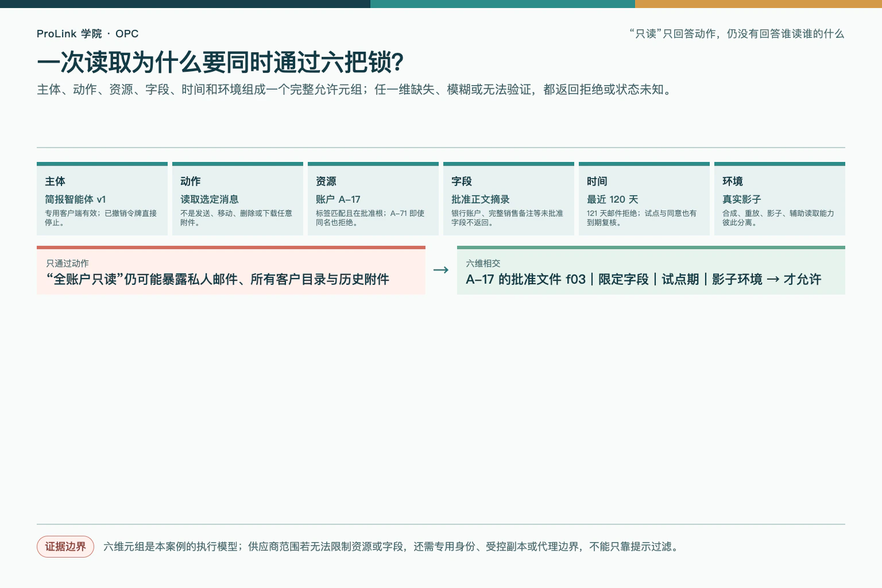Screen dimensions: 882x588
Task: Select the 主体 card heading
Action: pos(55,181)
